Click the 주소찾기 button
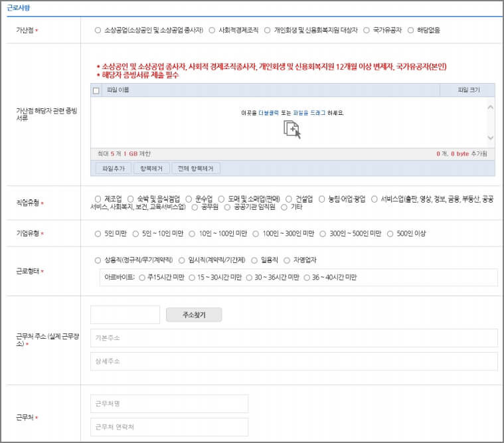The width and height of the screenshot is (504, 443). tap(194, 315)
